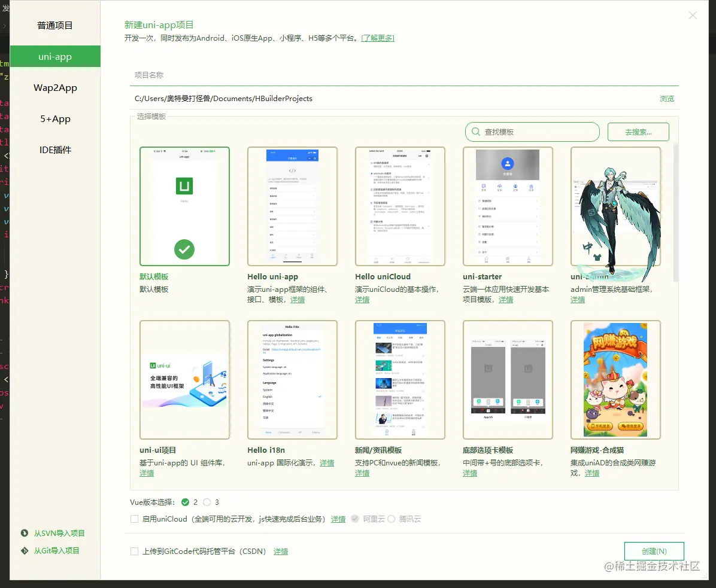Screen dimensions: 716x588
Task: Select the 普通项目 project type
Action: coord(55,26)
